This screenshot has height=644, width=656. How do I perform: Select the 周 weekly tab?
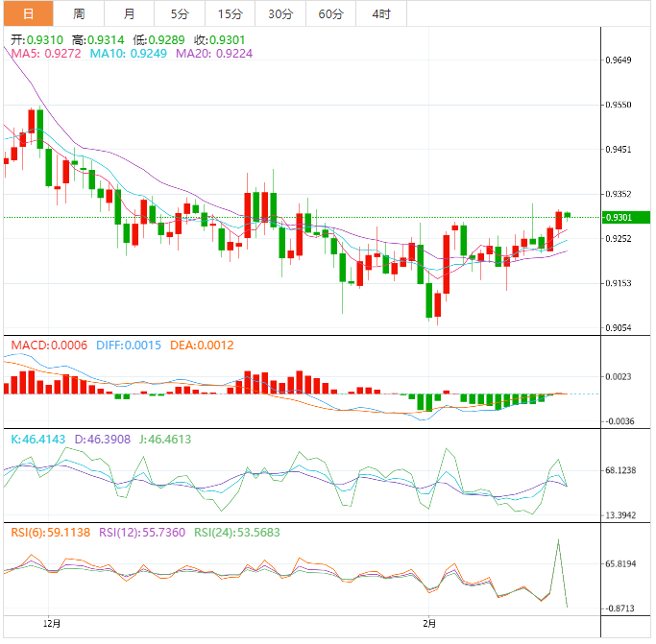click(x=79, y=13)
